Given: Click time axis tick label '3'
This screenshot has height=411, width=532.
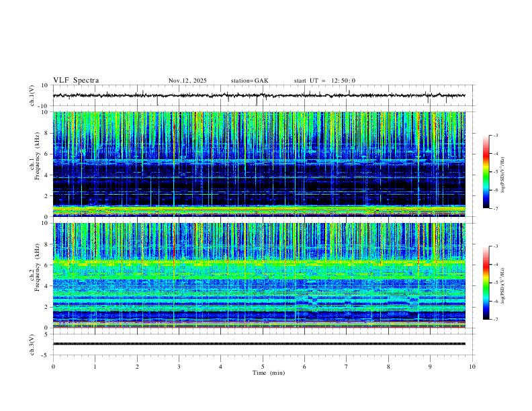Looking at the screenshot, I should pyautogui.click(x=179, y=367).
